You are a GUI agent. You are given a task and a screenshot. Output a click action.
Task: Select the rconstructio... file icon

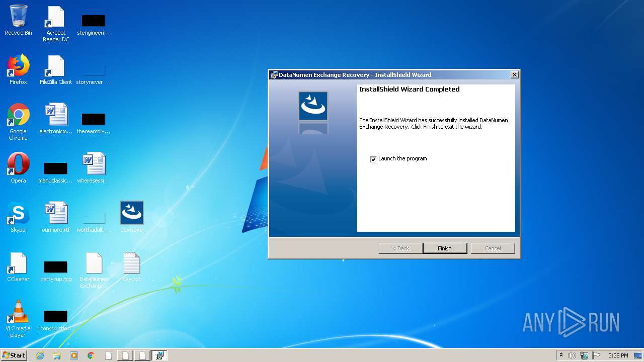[x=56, y=321]
